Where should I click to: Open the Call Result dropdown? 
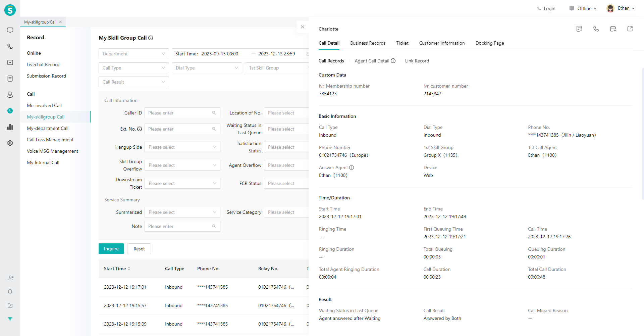point(134,82)
